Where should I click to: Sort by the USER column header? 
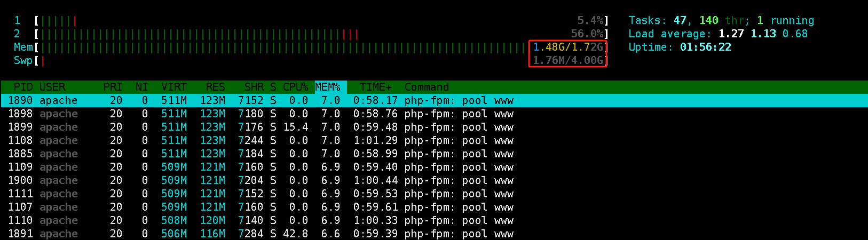[x=52, y=87]
